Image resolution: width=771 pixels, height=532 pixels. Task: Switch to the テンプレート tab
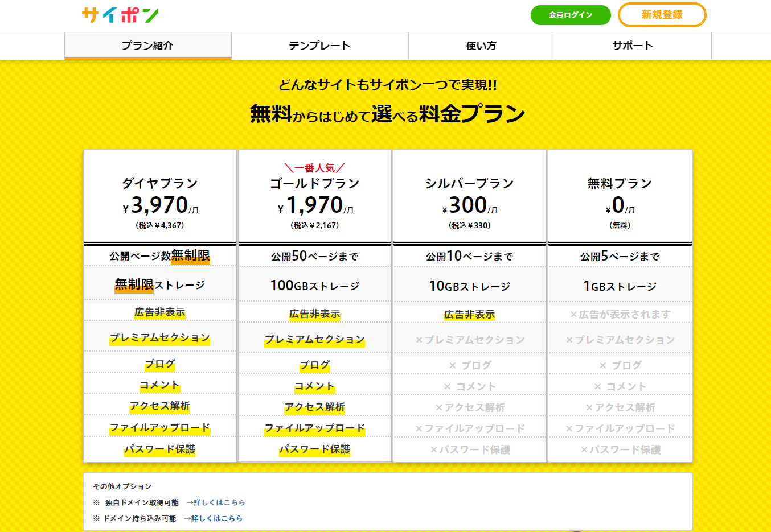pos(319,46)
